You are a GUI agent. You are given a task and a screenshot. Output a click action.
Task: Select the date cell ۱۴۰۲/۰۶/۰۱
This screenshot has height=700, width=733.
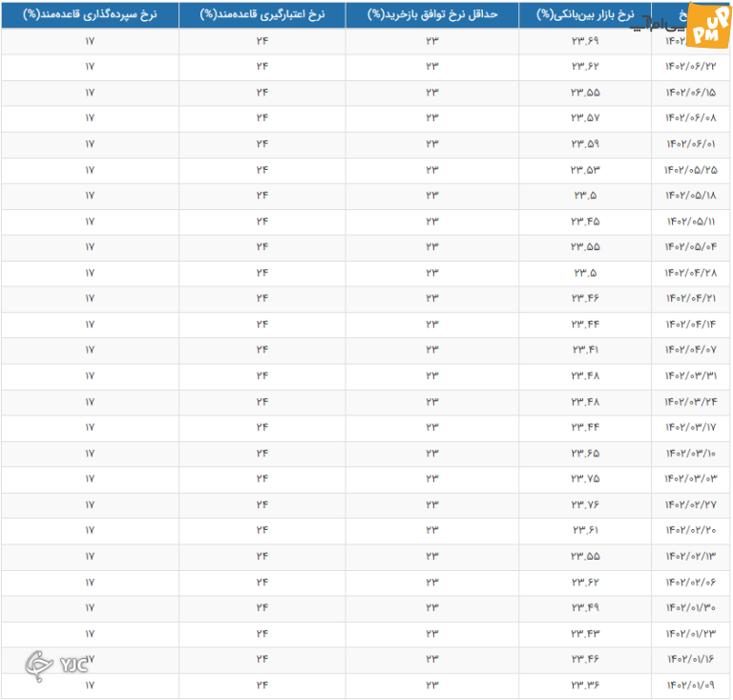691,144
